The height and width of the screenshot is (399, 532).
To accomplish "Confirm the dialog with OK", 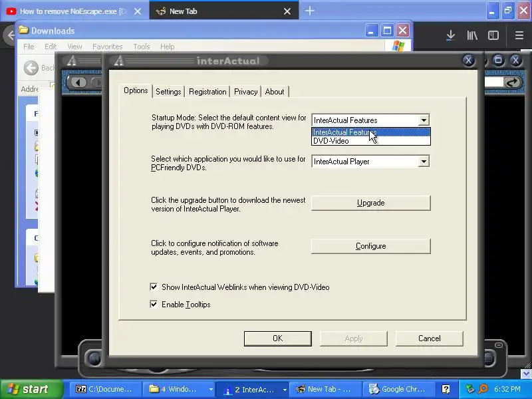I will 277,338.
